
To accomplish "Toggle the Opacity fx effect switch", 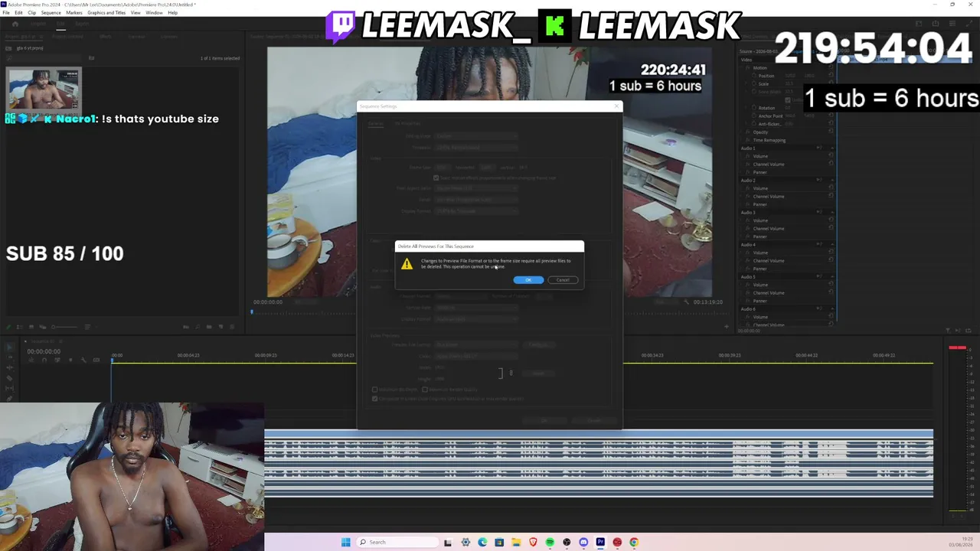I will tap(748, 132).
